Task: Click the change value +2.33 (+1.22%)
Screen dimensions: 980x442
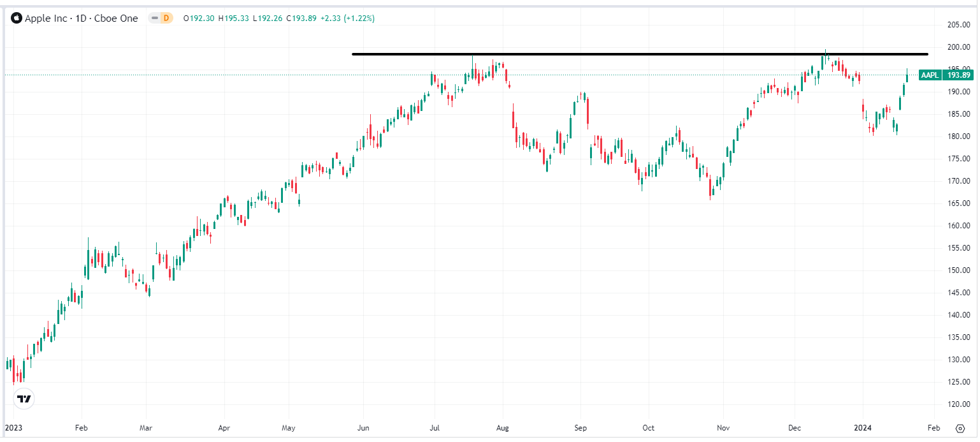Action: coord(347,18)
